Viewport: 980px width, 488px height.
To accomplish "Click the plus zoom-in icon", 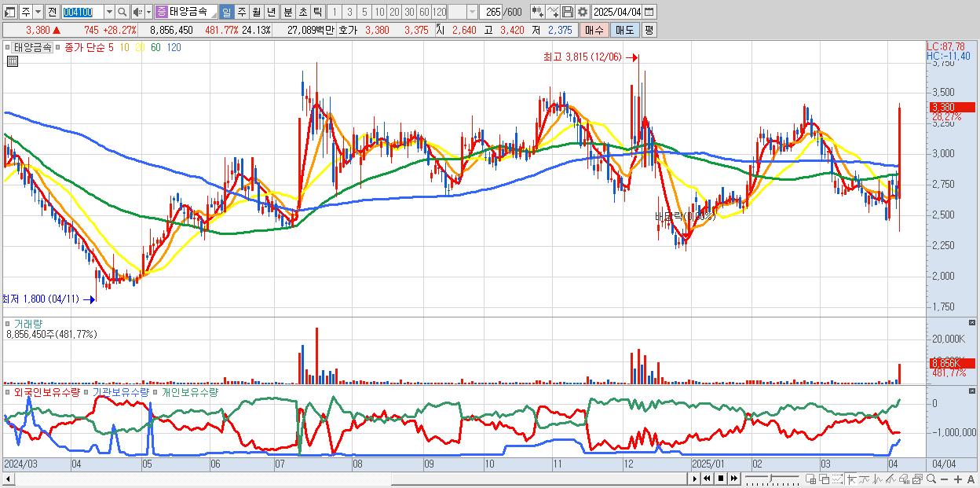I will click(x=958, y=478).
